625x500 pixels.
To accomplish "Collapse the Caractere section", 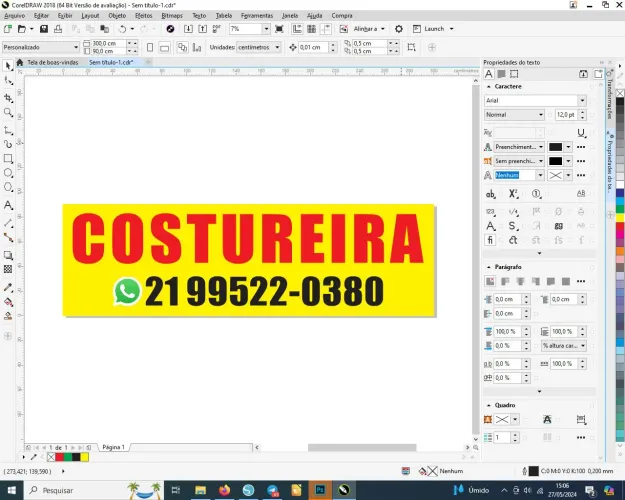I will (x=489, y=87).
